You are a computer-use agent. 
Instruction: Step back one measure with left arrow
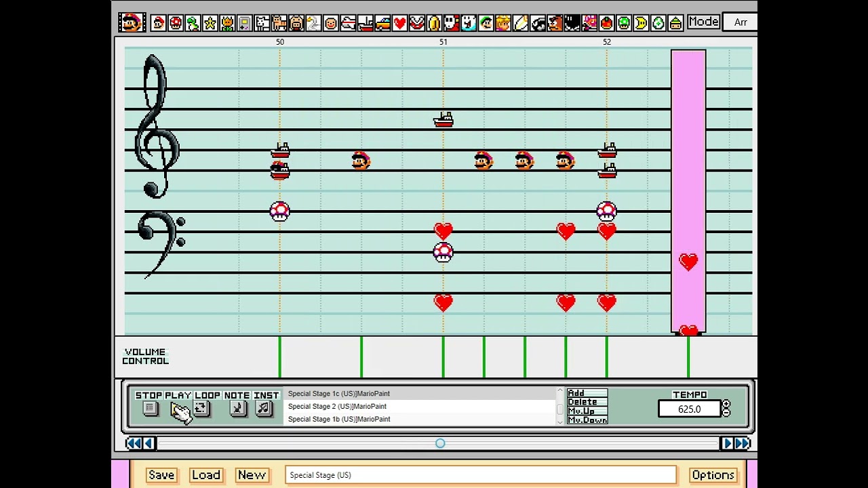149,443
